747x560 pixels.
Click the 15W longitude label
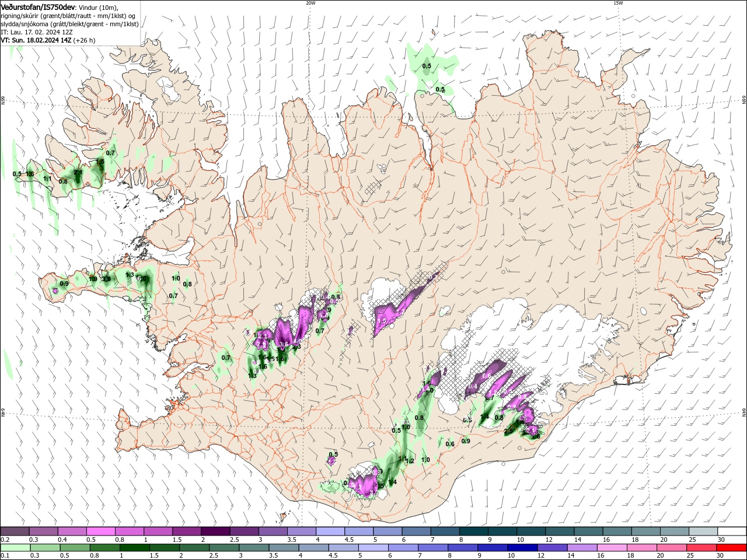click(618, 2)
